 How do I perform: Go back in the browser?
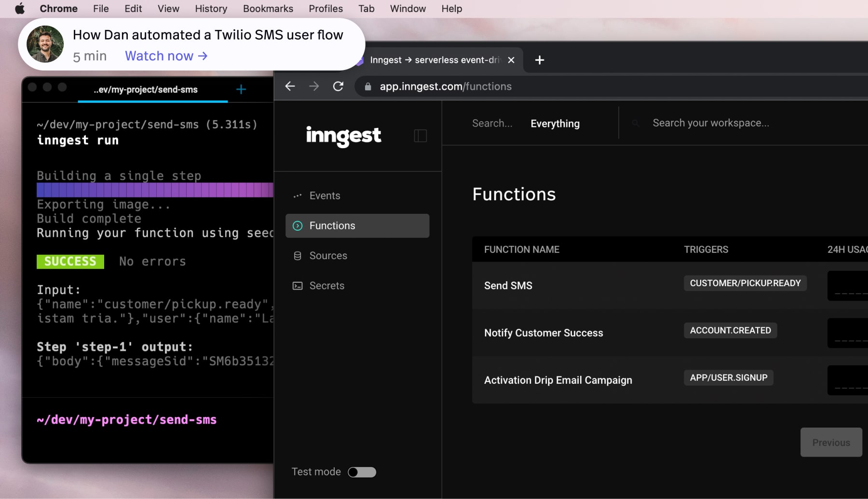290,86
